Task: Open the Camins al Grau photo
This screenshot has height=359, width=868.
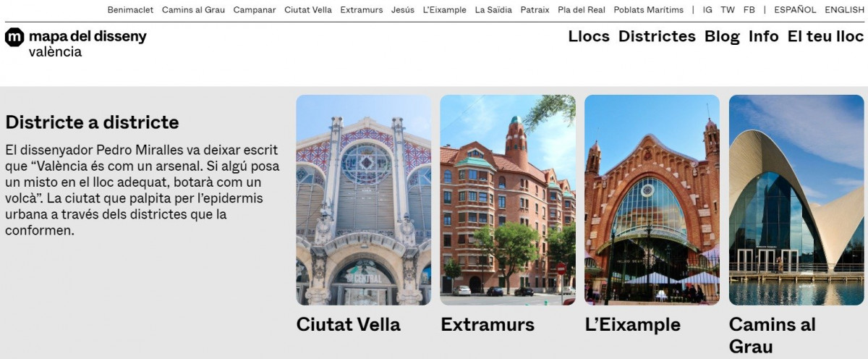Action: 796,200
